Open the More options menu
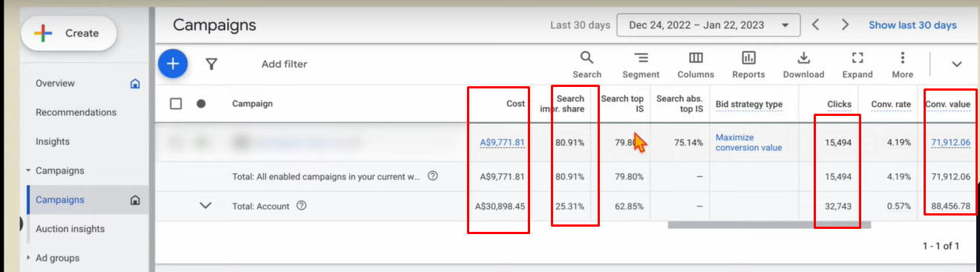The image size is (980, 272). [x=903, y=65]
